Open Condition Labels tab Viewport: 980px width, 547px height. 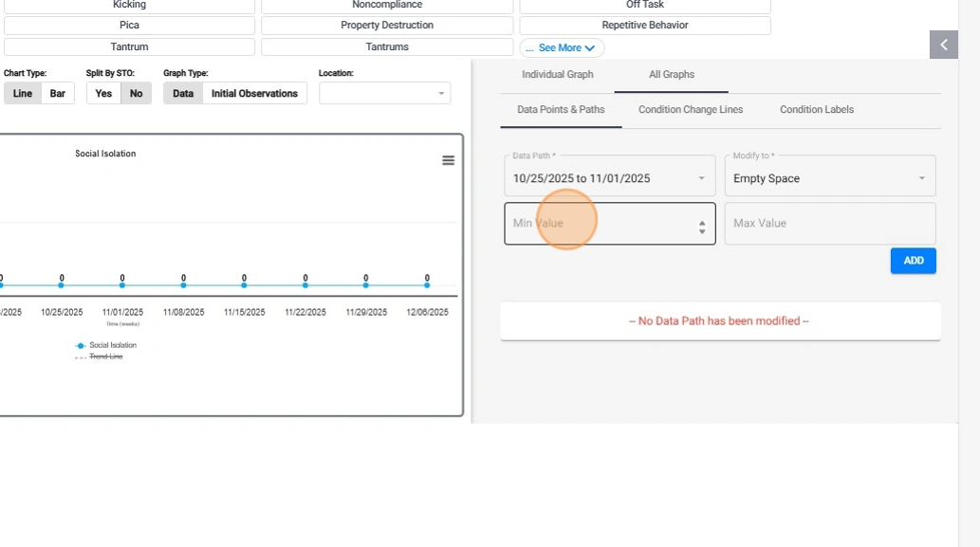tap(816, 109)
